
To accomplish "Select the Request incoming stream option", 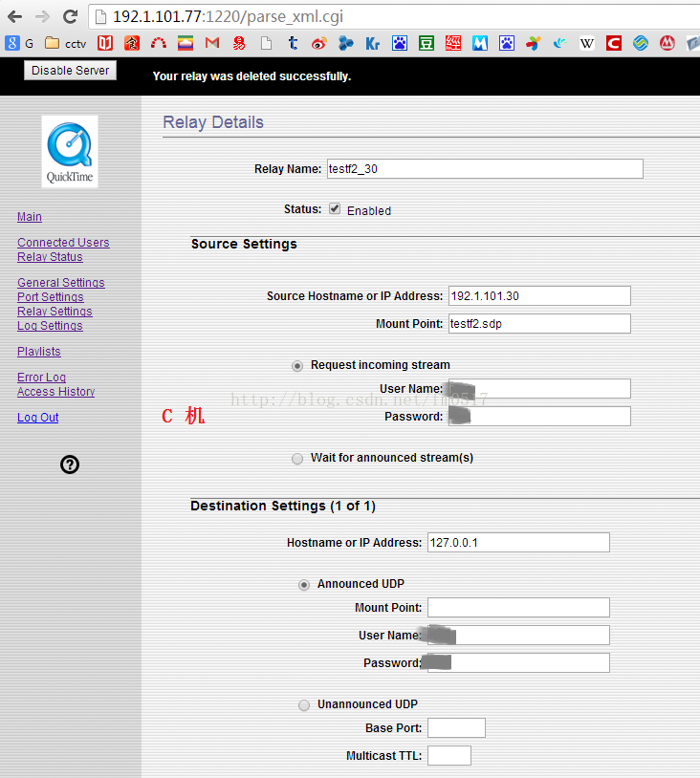I will (x=297, y=366).
